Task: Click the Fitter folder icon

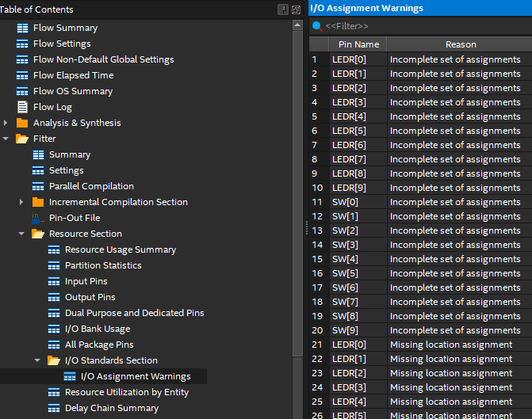Action: coord(22,139)
